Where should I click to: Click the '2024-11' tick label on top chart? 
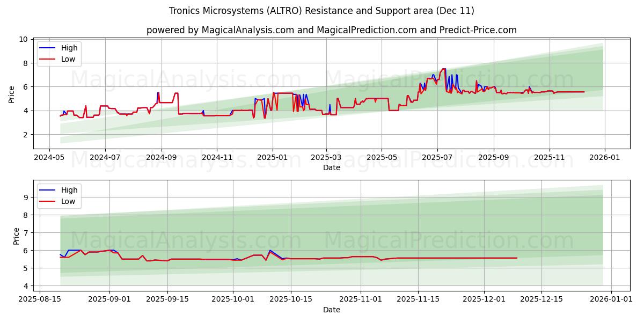click(217, 158)
